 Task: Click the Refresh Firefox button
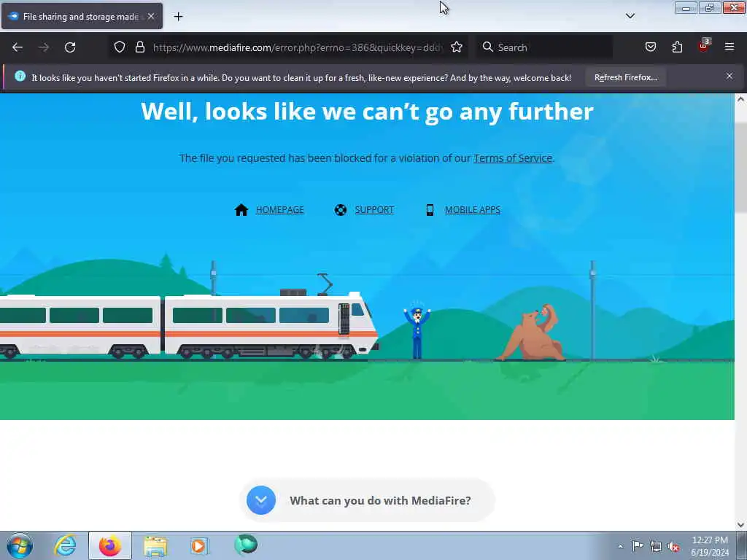[x=625, y=77]
